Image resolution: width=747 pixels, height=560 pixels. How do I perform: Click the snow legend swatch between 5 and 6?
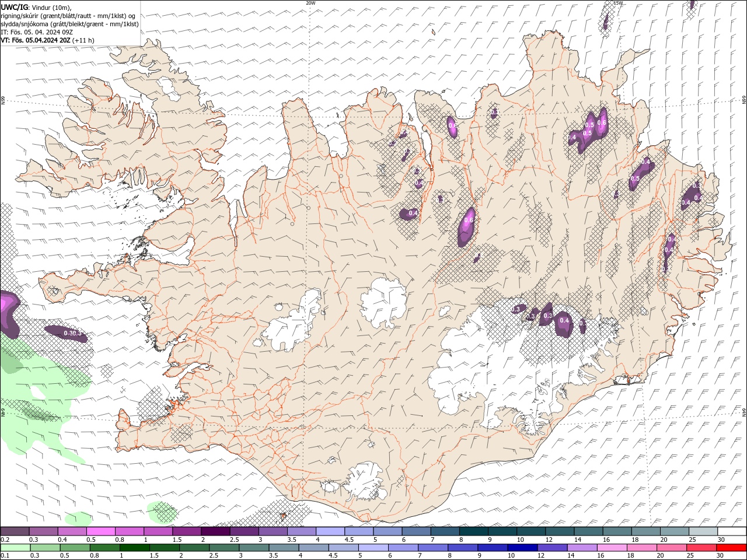pyautogui.click(x=387, y=531)
